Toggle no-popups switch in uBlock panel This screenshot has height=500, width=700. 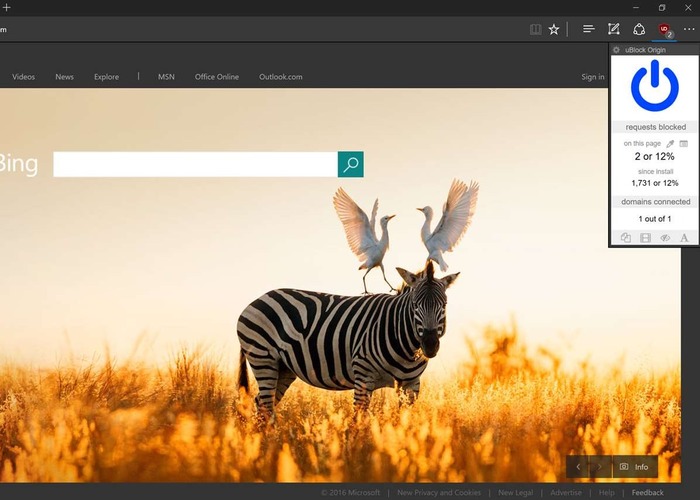click(626, 238)
